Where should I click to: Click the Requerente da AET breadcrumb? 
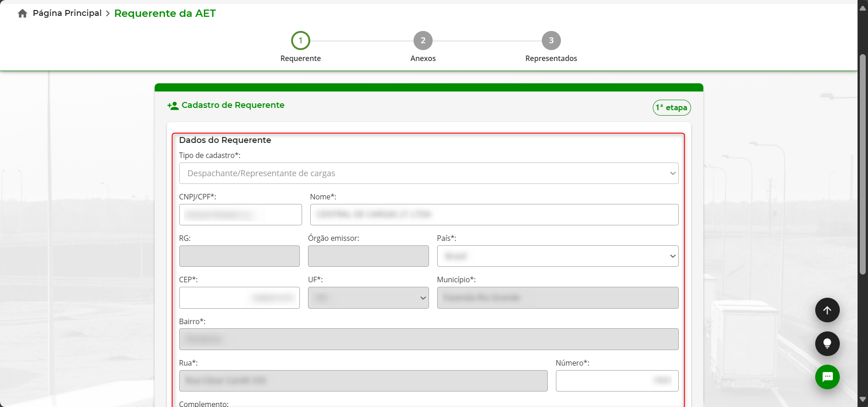click(x=165, y=13)
